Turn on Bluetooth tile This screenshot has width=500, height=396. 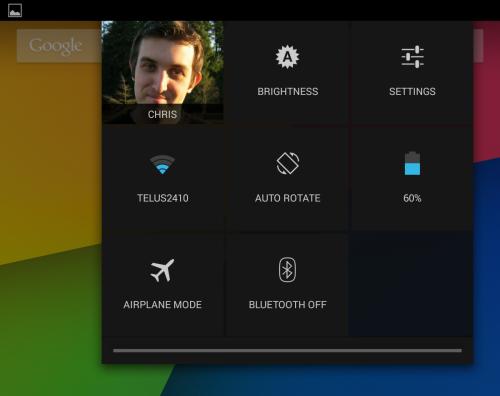pos(288,285)
